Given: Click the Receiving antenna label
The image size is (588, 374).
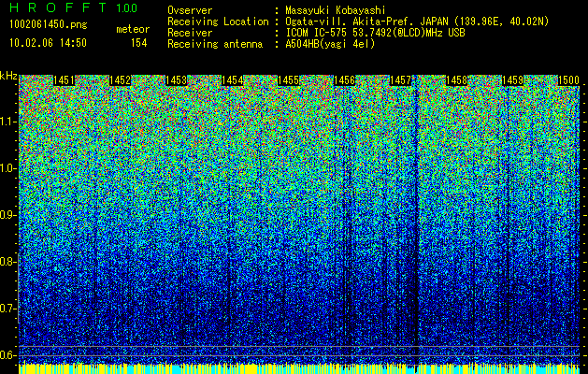Looking at the screenshot, I should click(215, 44).
